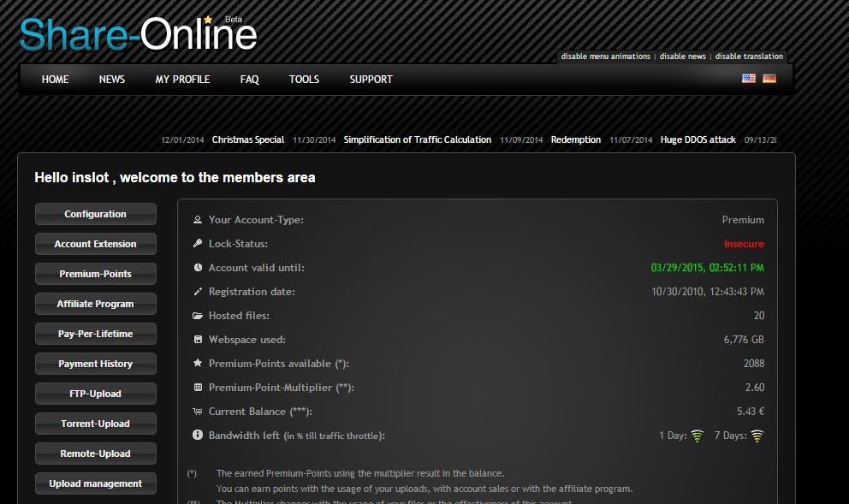Go to Premium-Points
849x504 pixels.
(95, 274)
